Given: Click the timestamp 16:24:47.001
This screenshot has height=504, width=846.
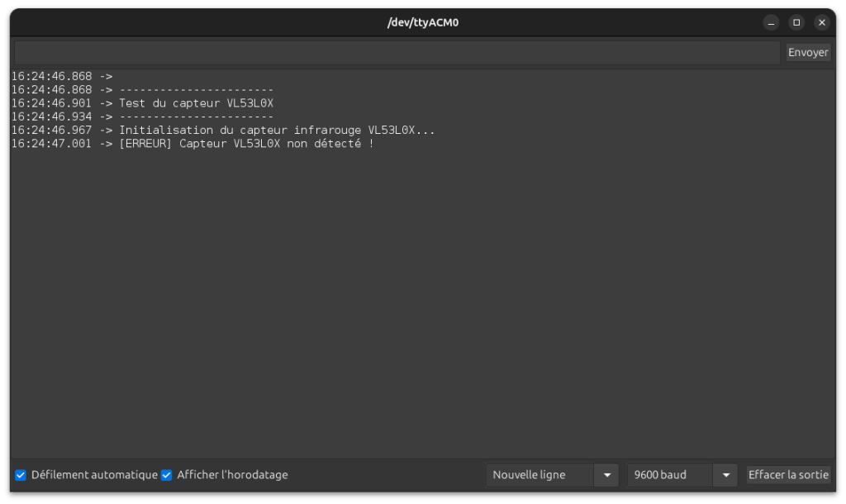Looking at the screenshot, I should click(x=51, y=144).
